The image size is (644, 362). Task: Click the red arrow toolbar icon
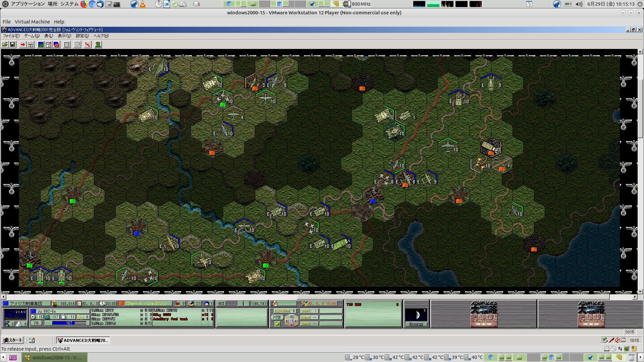[22, 45]
